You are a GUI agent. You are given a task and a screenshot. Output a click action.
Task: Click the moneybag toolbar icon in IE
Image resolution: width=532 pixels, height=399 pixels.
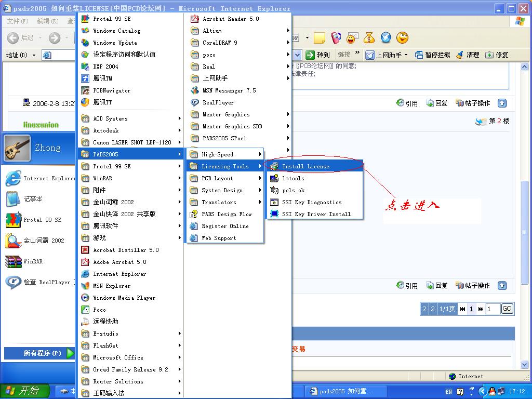pos(369,37)
